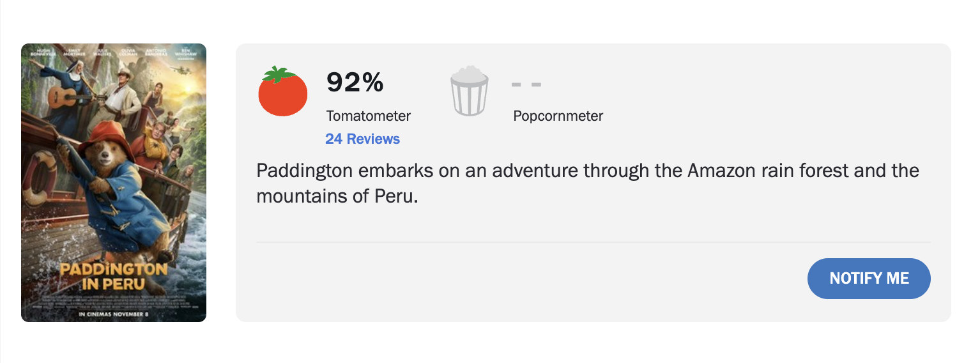Click the gray popcorn bucket icon
The image size is (980, 363).
pyautogui.click(x=470, y=92)
